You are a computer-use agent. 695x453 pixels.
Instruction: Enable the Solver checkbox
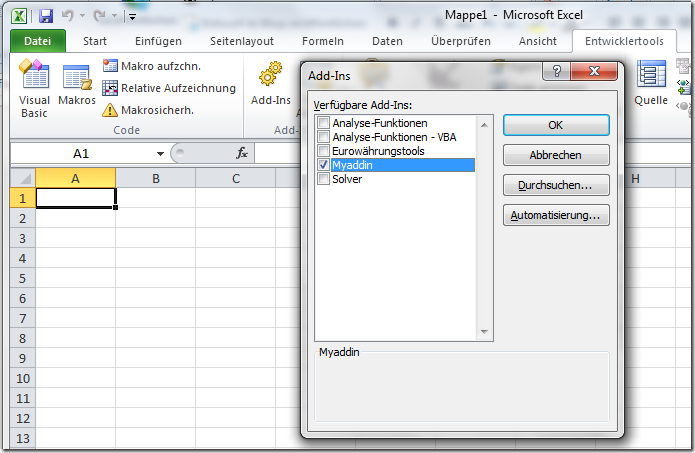pyautogui.click(x=324, y=179)
